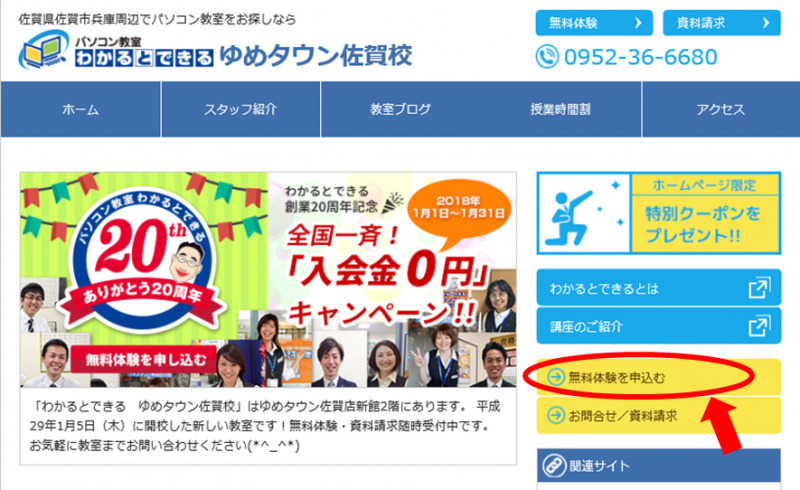800x490 pixels.
Task: Open the アクセス navigation item
Action: 721,109
